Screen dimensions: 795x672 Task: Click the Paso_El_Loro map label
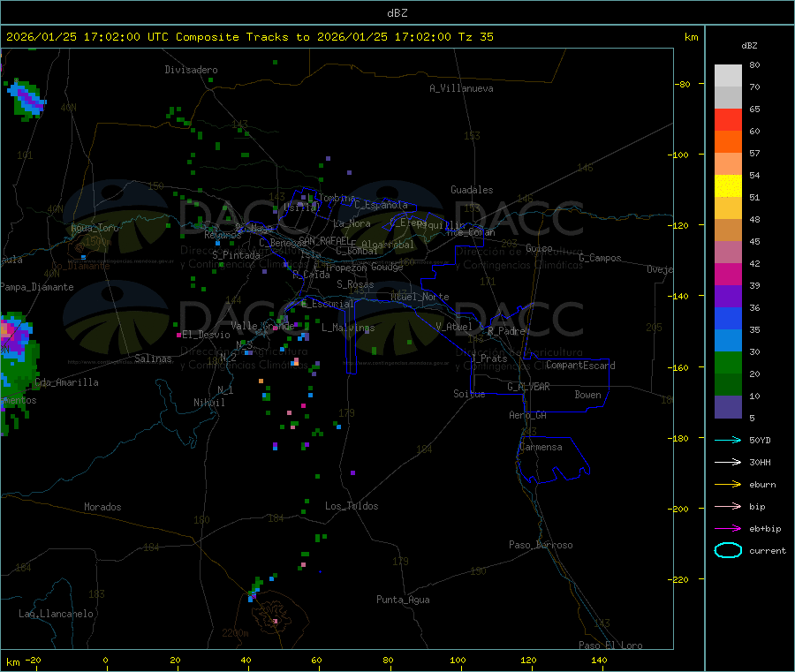point(610,646)
